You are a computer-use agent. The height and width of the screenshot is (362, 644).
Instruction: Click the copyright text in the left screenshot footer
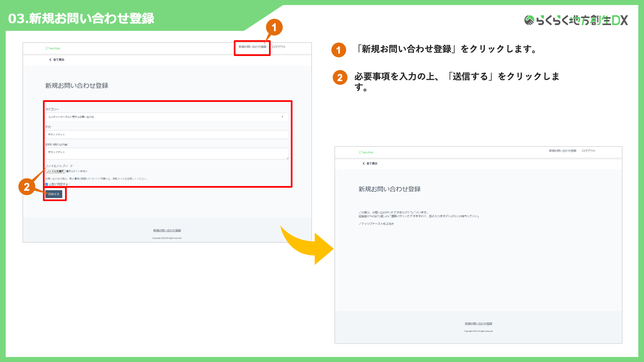pyautogui.click(x=167, y=238)
